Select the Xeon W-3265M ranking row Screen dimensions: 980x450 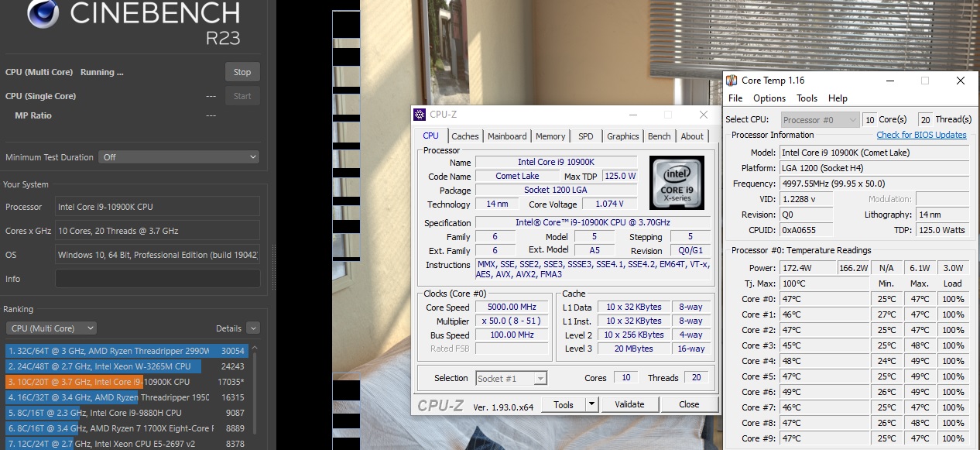[x=126, y=366]
